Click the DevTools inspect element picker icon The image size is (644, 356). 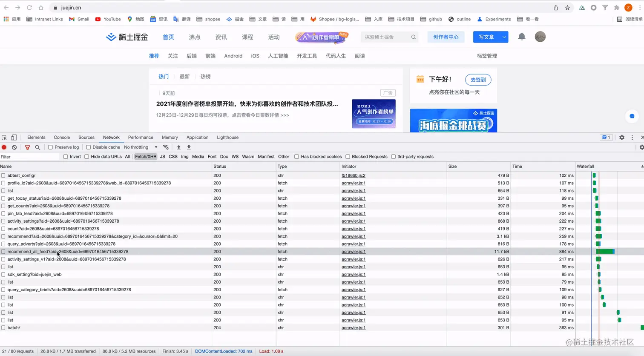[4, 138]
